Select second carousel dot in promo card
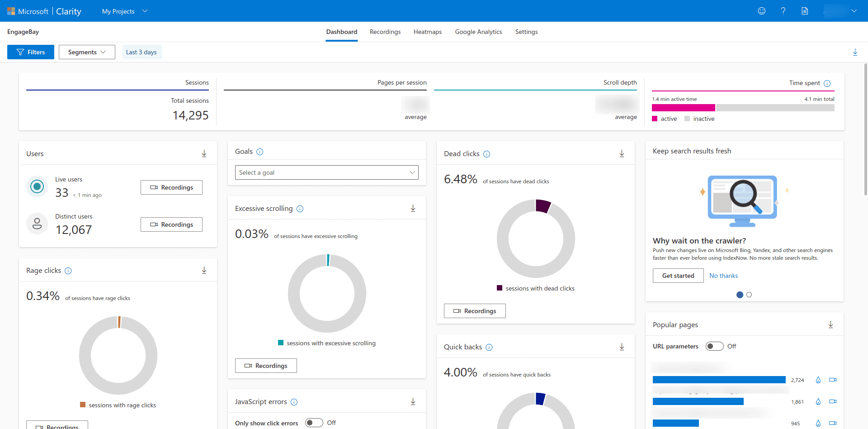The image size is (868, 429). pos(749,295)
